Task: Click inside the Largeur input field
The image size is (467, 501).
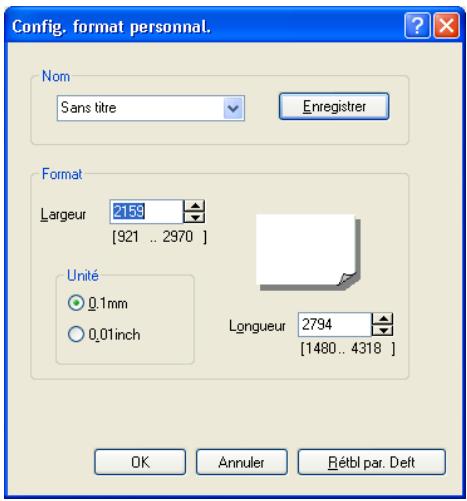Action: click(146, 212)
